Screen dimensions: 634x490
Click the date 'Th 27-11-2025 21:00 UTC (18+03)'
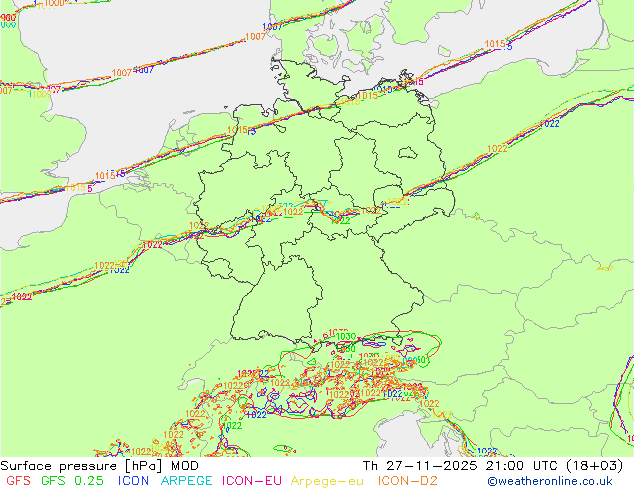(x=493, y=466)
